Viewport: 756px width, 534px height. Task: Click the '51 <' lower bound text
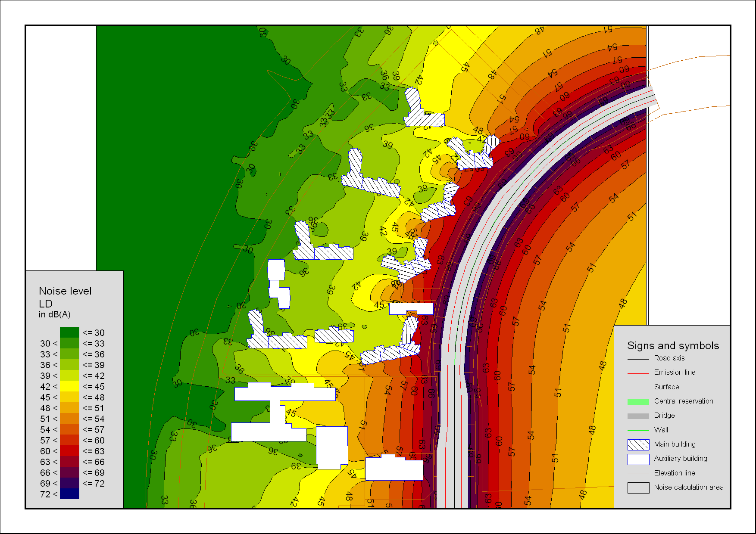coord(49,419)
